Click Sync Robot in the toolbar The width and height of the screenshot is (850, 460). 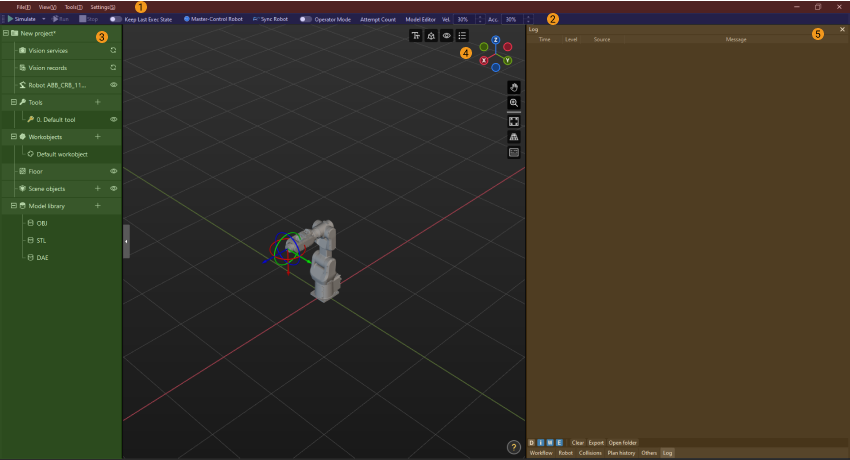[270, 19]
